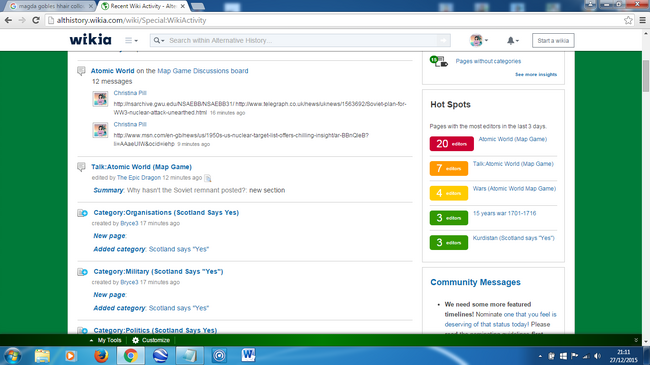650x365 pixels.
Task: Click the Search within Alternative History field
Action: [302, 40]
